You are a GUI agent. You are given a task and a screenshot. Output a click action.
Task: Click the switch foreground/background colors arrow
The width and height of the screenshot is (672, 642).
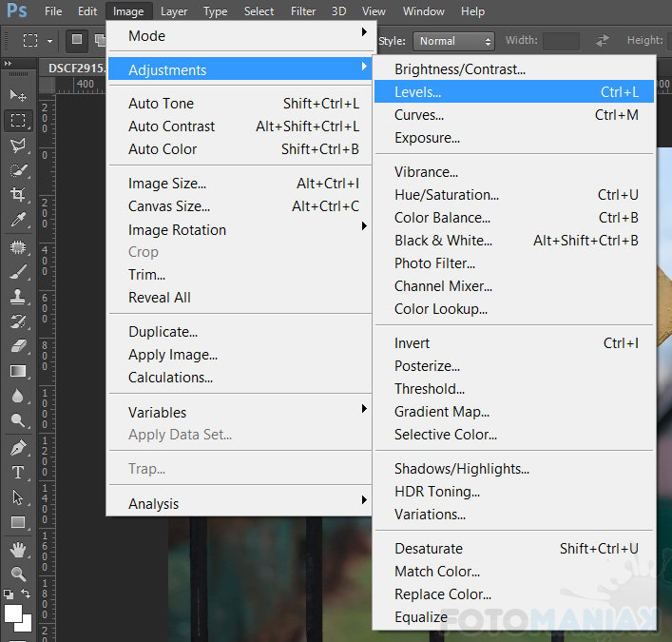point(26,593)
